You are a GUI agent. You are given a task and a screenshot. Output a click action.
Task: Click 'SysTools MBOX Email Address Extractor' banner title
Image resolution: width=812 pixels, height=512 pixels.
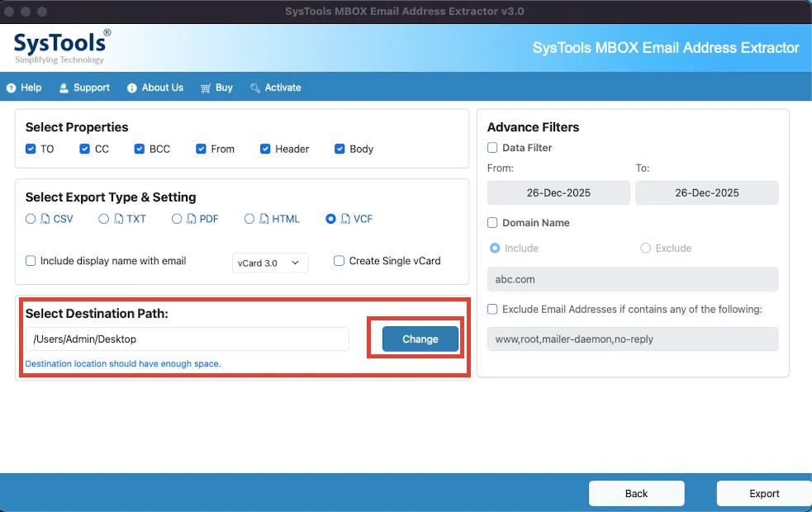coord(666,48)
